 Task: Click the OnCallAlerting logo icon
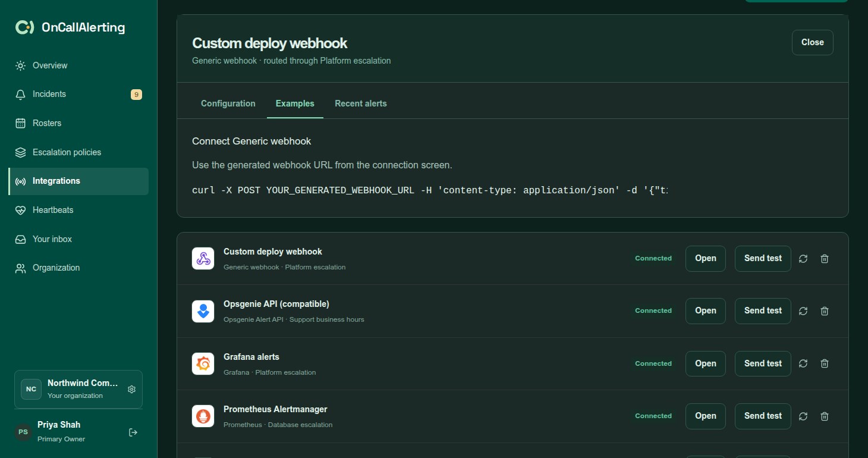(24, 27)
